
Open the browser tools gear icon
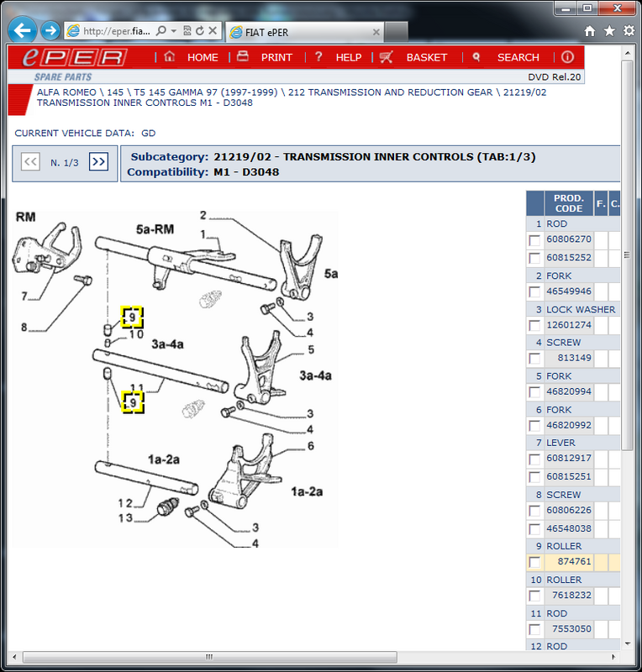click(629, 31)
